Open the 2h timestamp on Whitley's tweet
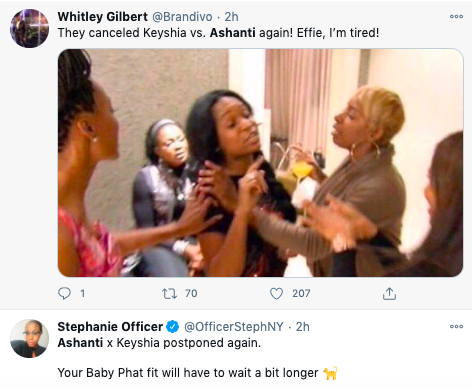The height and width of the screenshot is (387, 472). click(231, 17)
